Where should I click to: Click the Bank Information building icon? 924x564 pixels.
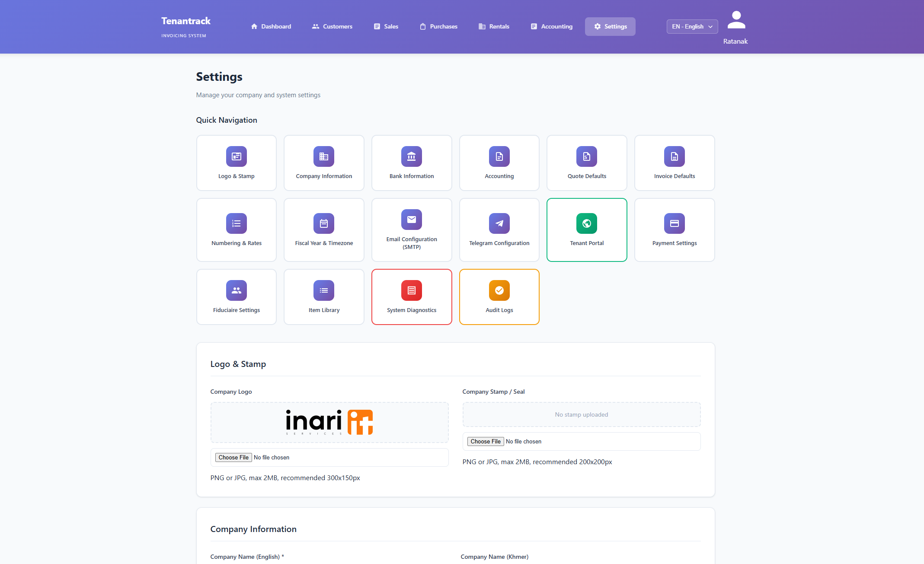click(x=411, y=156)
